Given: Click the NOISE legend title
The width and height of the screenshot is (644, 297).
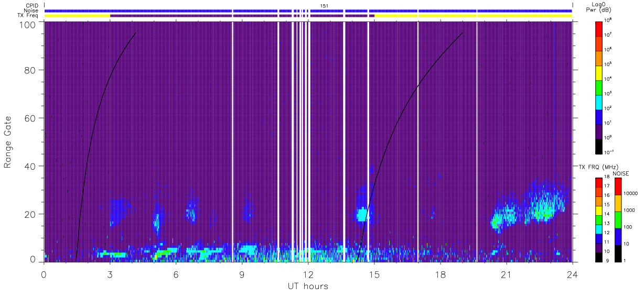Looking at the screenshot, I should pos(621,172).
